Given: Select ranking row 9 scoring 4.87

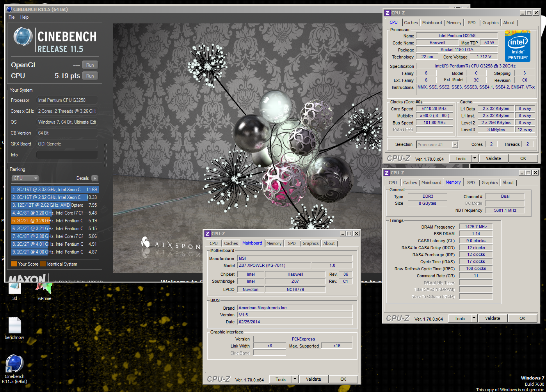Looking at the screenshot, I should [x=55, y=252].
